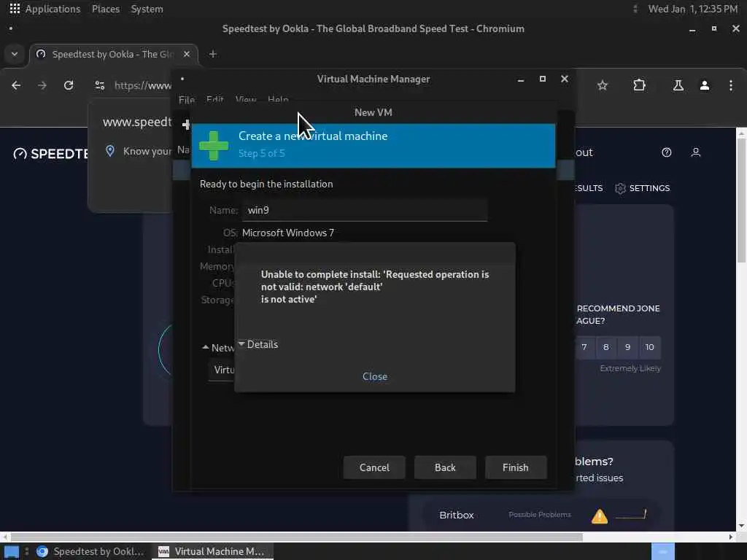Open the Applications menu in top panel
Image resolution: width=747 pixels, height=560 pixels.
click(53, 9)
